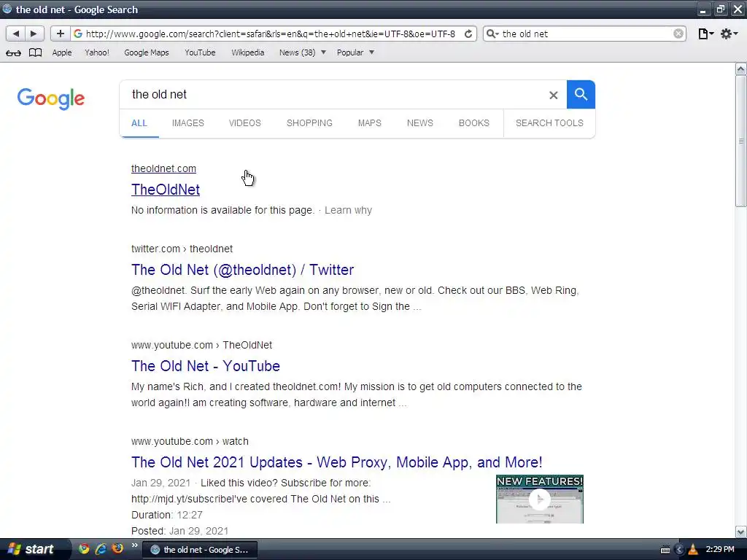Open The Old Net - YouTube result

(x=205, y=366)
